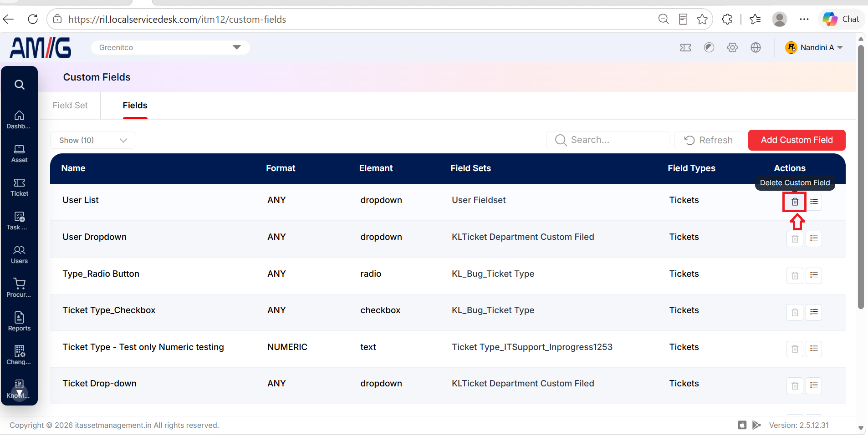Screen dimensions: 868x436
Task: Click the AMIG logo
Action: (41, 47)
